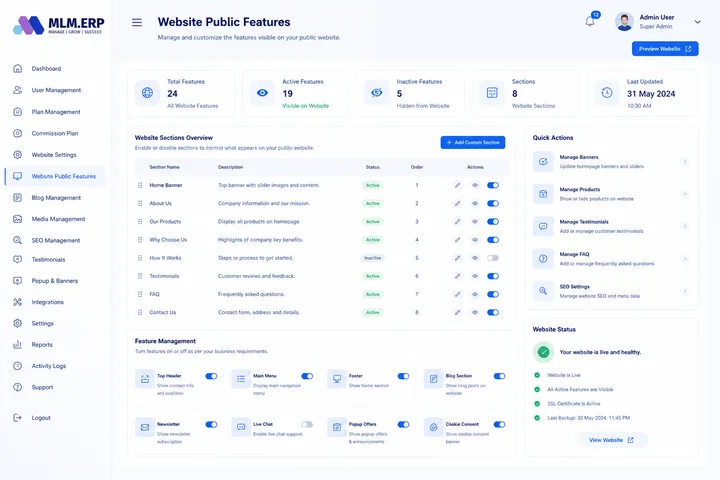This screenshot has height=480, width=720.
Task: Open Website Settings sidebar item
Action: pos(55,155)
